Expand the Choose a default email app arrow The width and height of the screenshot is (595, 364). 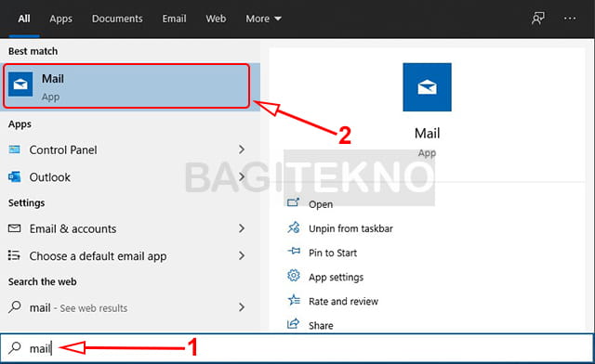point(242,255)
